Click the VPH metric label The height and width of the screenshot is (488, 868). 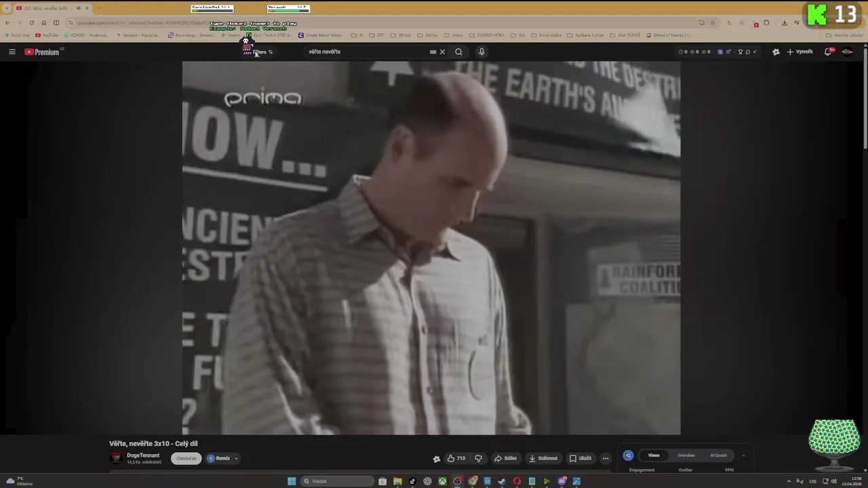[x=729, y=470]
